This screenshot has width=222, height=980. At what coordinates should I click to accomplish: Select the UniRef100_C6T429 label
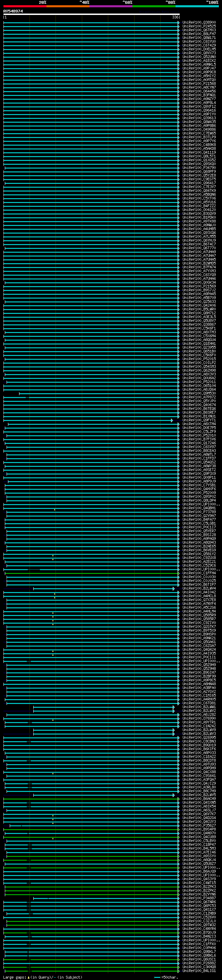pos(199,45)
